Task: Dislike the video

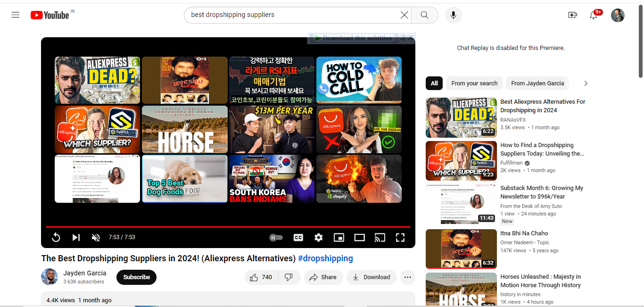Action: 289,277
